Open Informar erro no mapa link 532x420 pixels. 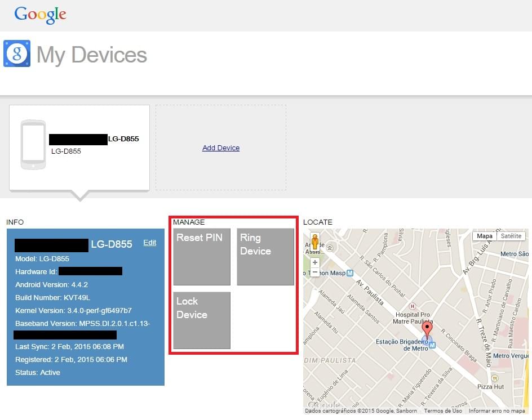point(496,410)
